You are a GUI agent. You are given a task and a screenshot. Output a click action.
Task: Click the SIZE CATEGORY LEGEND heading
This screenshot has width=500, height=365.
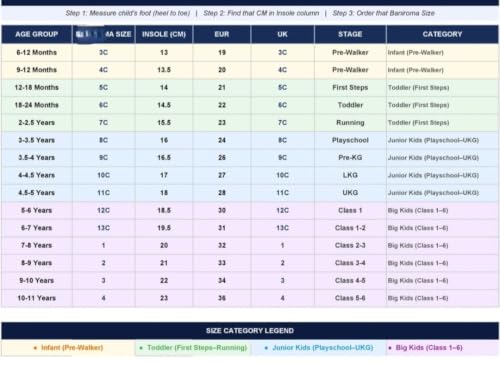[250, 331]
